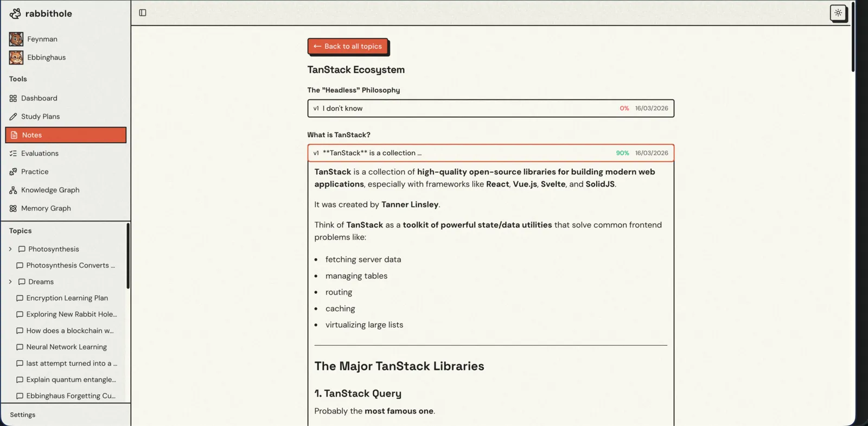Click the Notes document icon
This screenshot has width=868, height=426.
coord(14,135)
